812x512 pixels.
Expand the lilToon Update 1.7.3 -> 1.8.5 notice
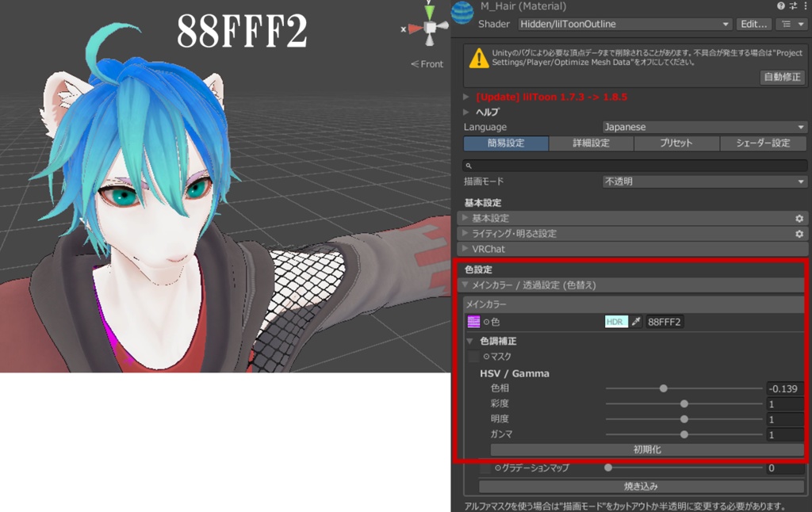point(465,97)
